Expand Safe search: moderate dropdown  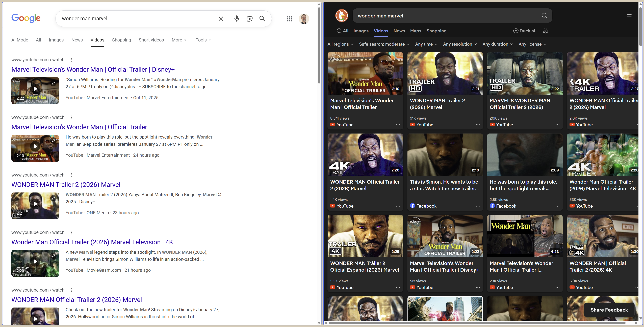point(384,44)
